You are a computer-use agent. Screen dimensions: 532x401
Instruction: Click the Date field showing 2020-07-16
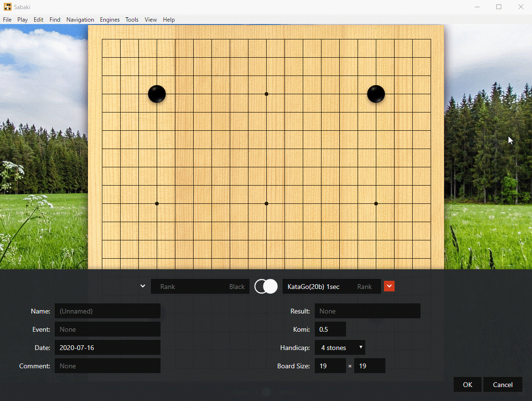coord(108,348)
